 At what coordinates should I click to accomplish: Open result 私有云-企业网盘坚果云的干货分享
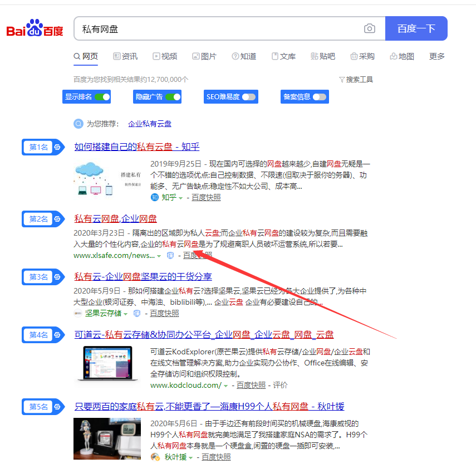click(x=143, y=277)
